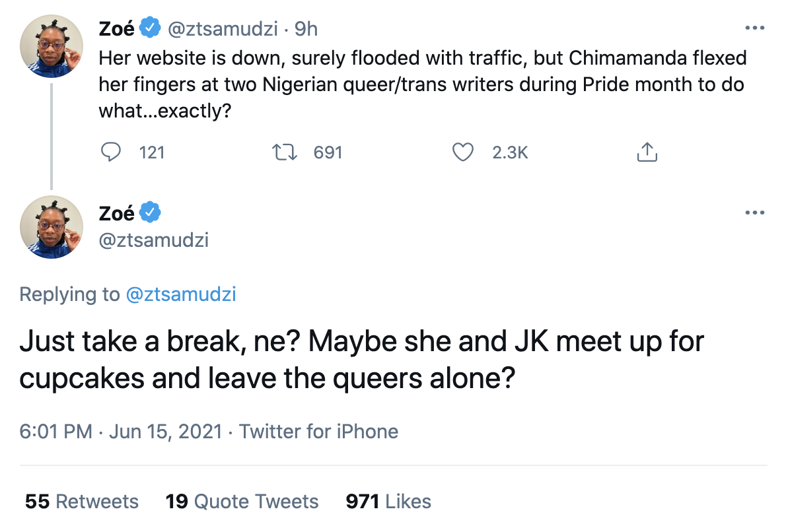Image resolution: width=786 pixels, height=532 pixels.
Task: Click the 2.3K like count on the first tweet
Action: pos(510,152)
